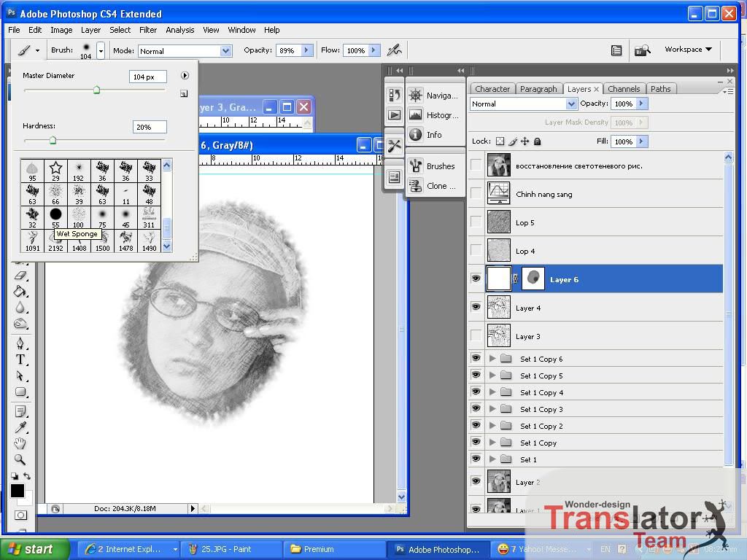Viewport: 747px width, 560px height.
Task: Click lock transparent pixels icon
Action: 500,141
